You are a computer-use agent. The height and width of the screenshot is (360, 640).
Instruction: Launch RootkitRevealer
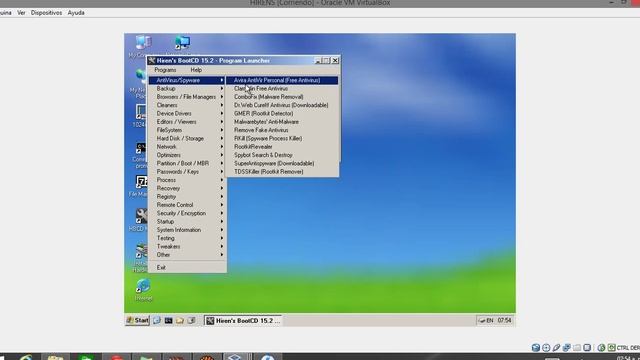(282, 147)
